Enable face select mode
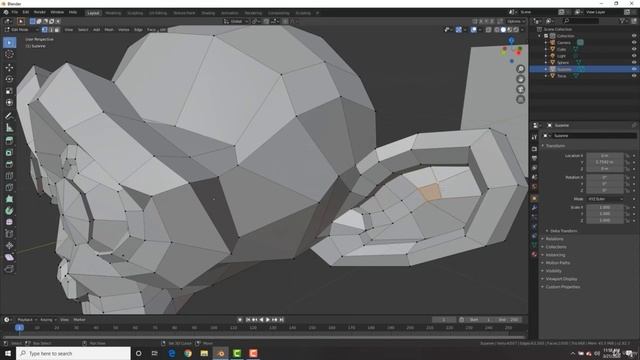The height and width of the screenshot is (360, 640). [x=57, y=30]
